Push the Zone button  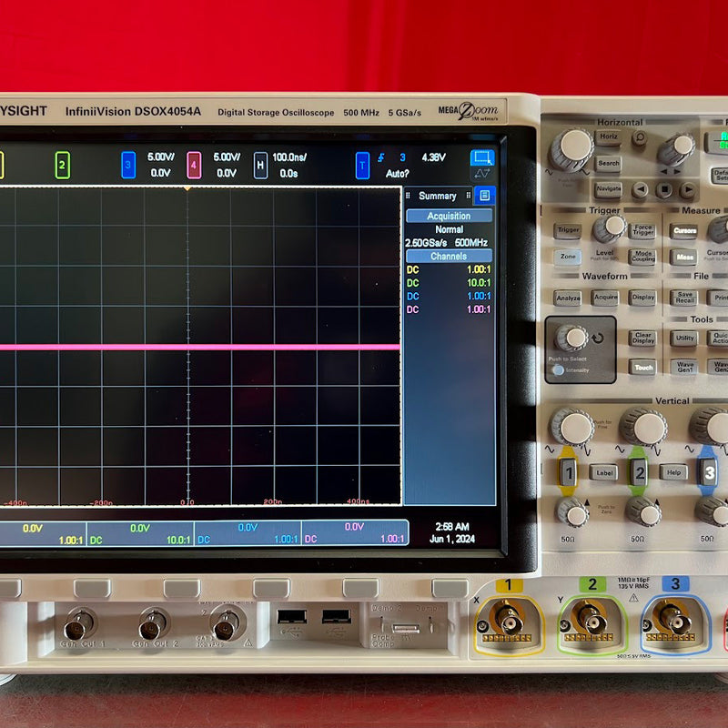click(x=567, y=257)
